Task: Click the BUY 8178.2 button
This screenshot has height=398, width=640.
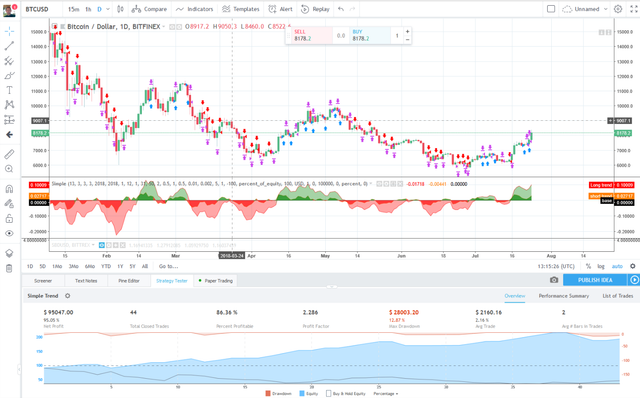Action: [370, 36]
